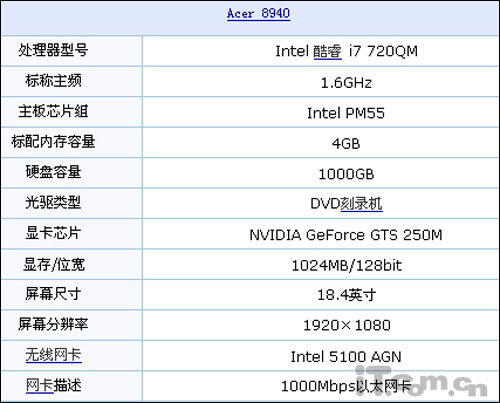The width and height of the screenshot is (500, 403).
Task: Click the 标称主频 row label
Action: click(53, 81)
